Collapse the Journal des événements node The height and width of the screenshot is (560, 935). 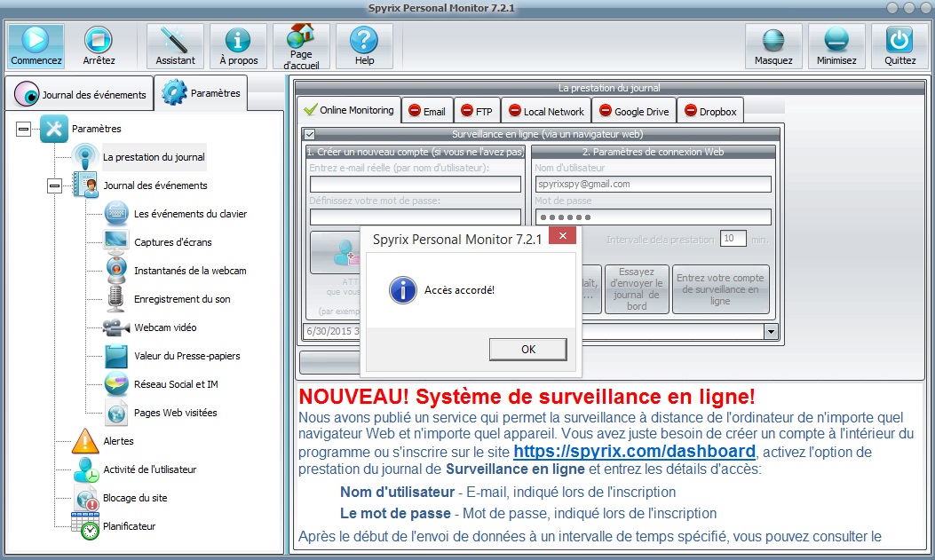tap(54, 185)
